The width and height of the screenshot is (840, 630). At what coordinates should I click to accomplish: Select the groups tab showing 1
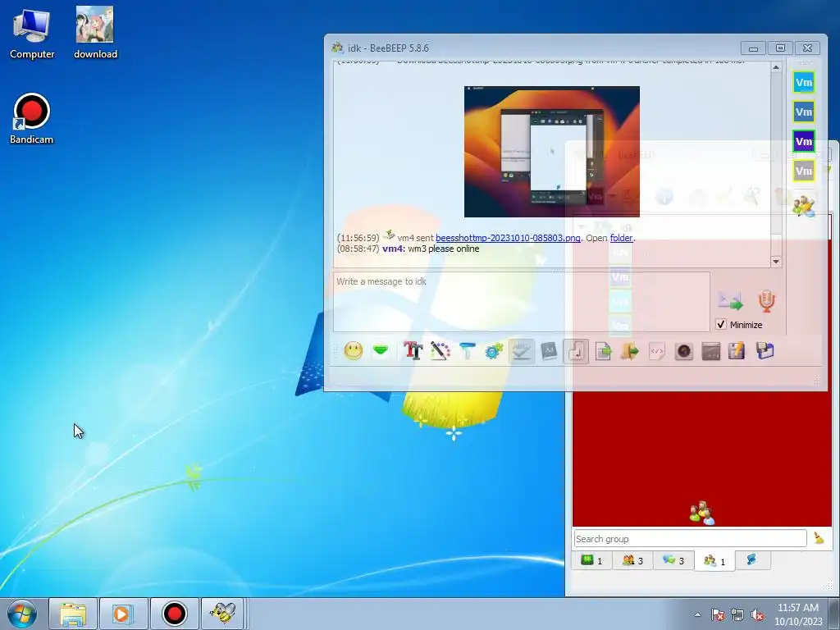[x=714, y=560]
